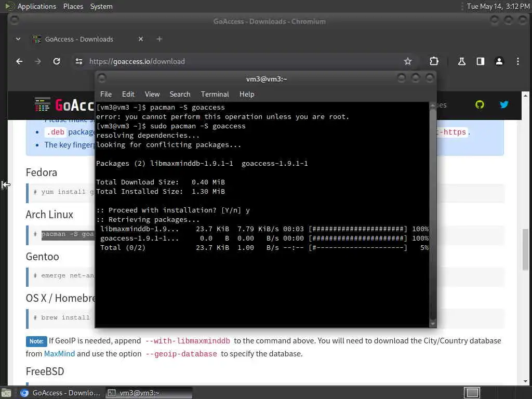Open the terminal Help menu
Screen dimensions: 532x399
tap(247, 95)
